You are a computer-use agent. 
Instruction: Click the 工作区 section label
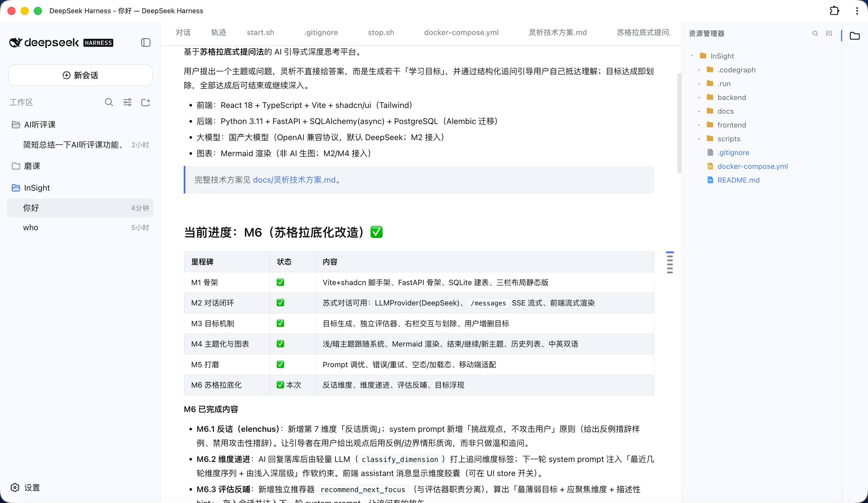tap(21, 102)
